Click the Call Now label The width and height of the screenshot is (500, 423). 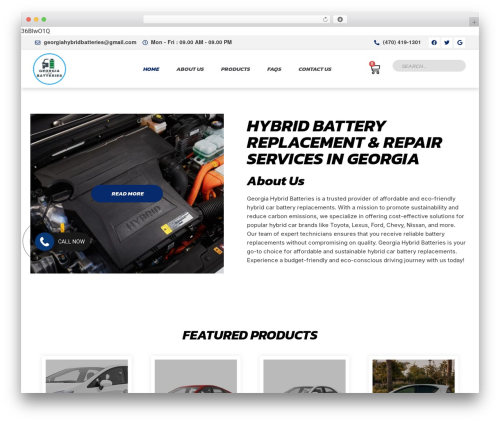click(71, 241)
